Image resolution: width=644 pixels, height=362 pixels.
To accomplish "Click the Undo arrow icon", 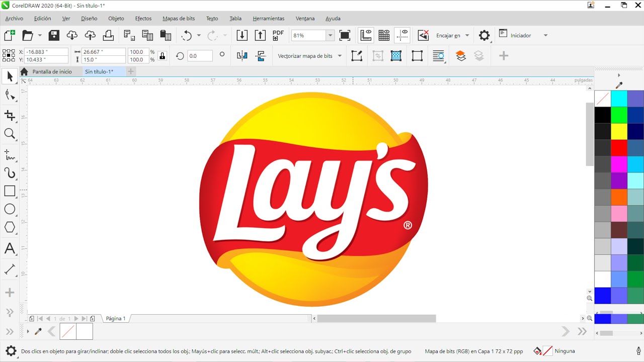I will [187, 35].
